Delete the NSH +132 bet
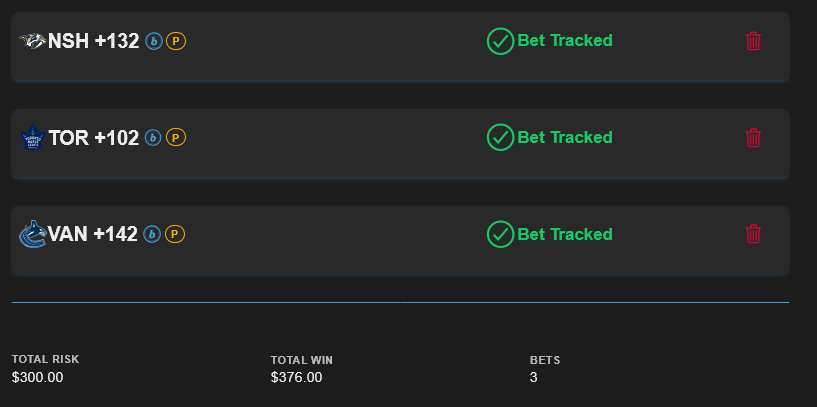Viewport: 817px width, 407px height. click(753, 41)
